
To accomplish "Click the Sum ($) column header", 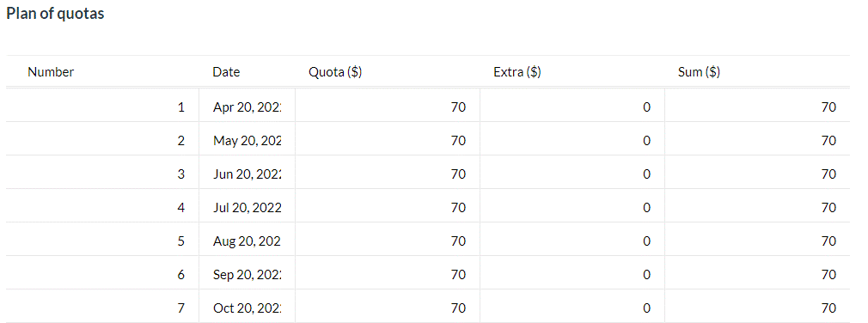I will [699, 72].
